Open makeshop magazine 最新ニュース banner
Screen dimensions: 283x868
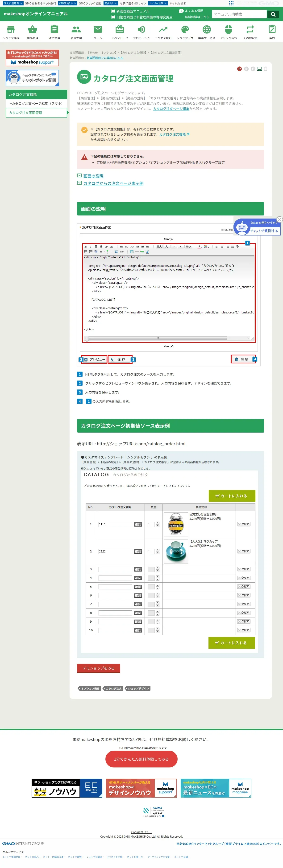[x=216, y=788]
